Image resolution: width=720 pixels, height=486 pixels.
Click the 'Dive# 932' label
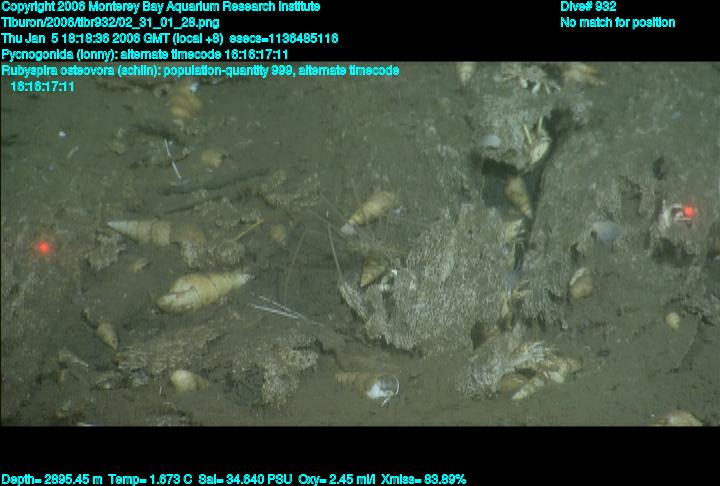[588, 7]
